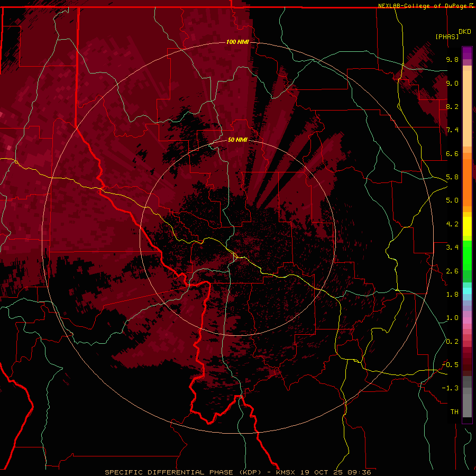Pick the pink band of the color bar
476x476 pixels.
467,321
